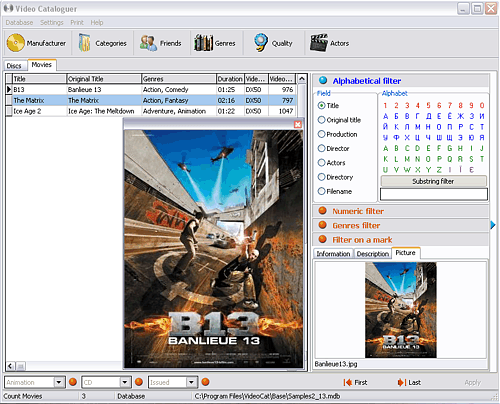Open the Database menu
The width and height of the screenshot is (500, 404).
(x=19, y=22)
